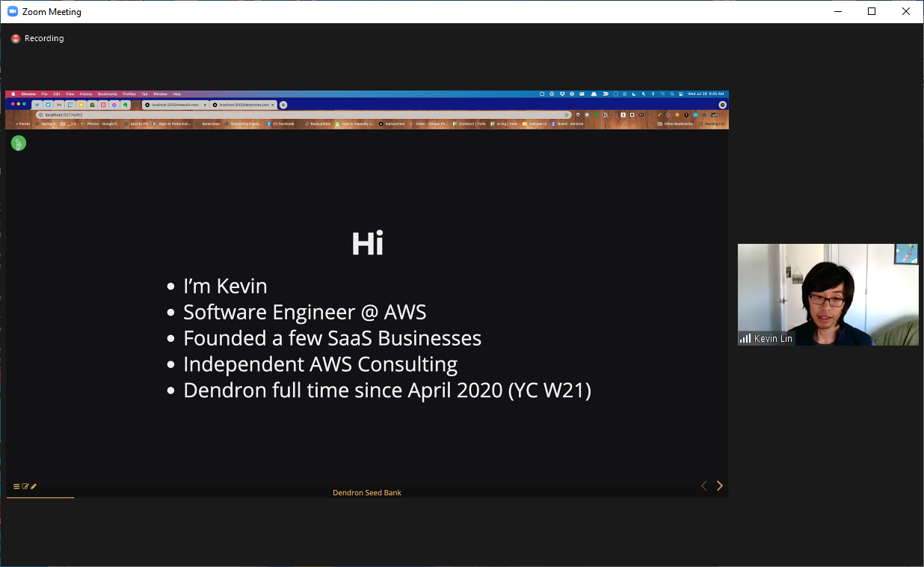Image resolution: width=924 pixels, height=567 pixels.
Task: Click the Zoom Meeting title icon
Action: click(12, 11)
